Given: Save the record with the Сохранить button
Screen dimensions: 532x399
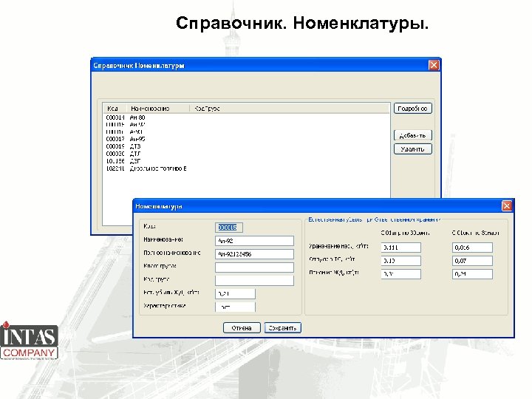Looking at the screenshot, I should point(282,328).
